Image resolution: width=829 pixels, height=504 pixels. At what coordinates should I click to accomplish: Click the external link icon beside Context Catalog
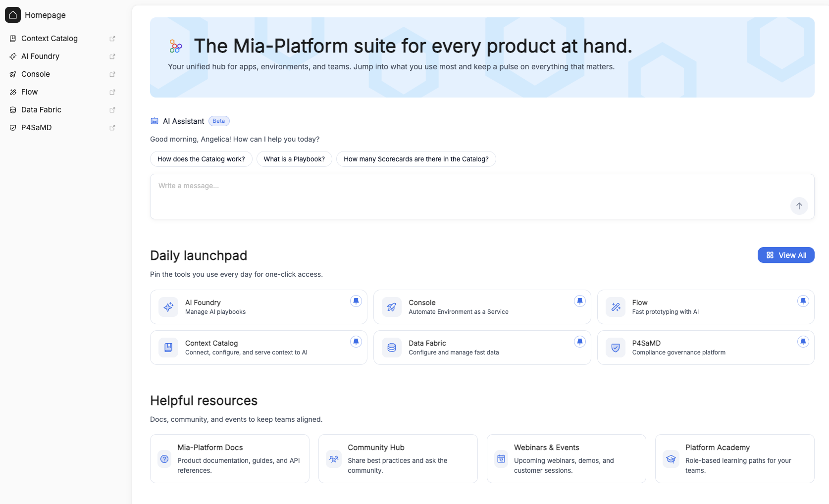(112, 39)
